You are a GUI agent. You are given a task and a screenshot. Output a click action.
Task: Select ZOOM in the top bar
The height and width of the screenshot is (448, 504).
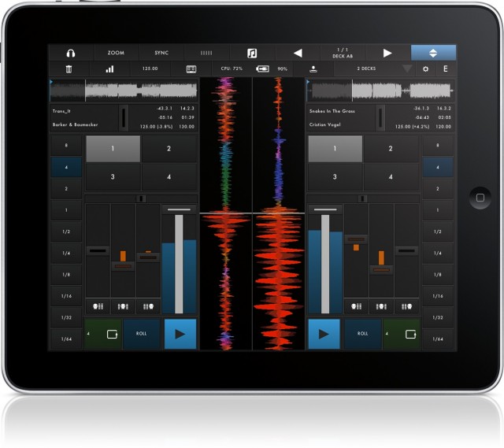coord(116,53)
